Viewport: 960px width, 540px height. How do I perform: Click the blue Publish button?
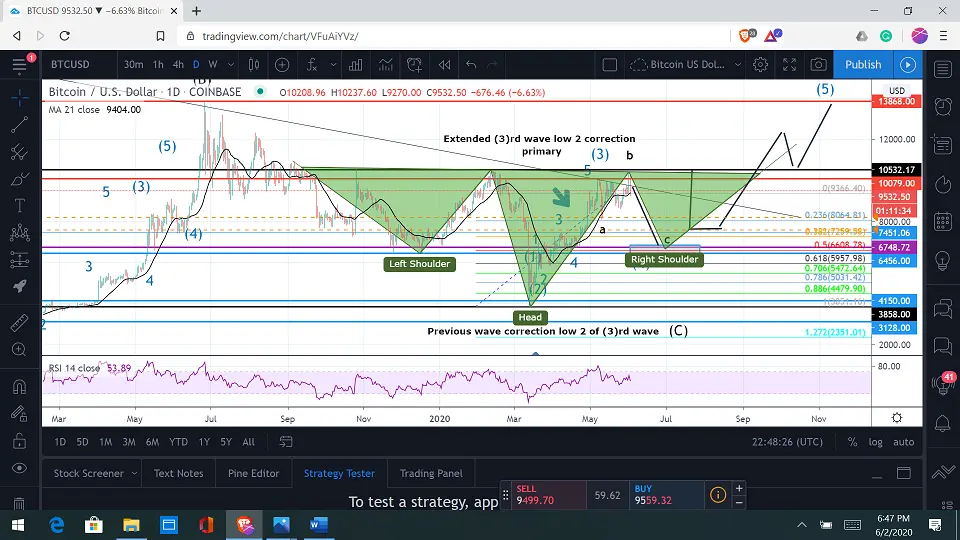[863, 65]
